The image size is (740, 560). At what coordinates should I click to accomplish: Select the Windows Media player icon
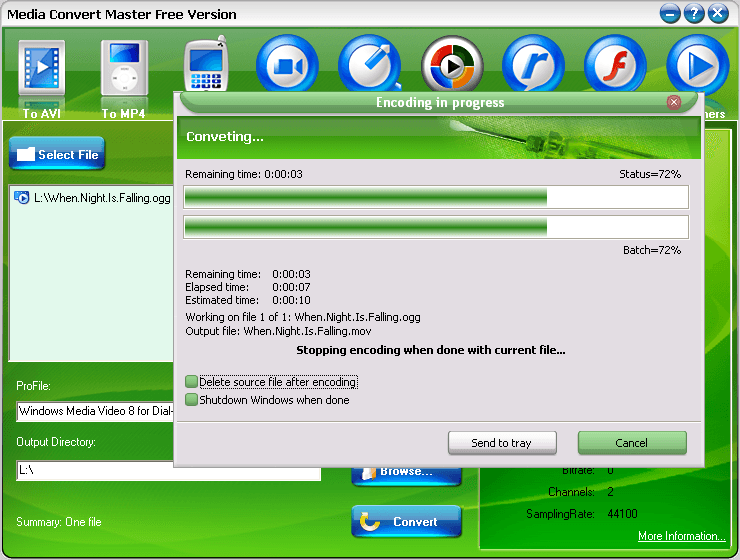[452, 65]
